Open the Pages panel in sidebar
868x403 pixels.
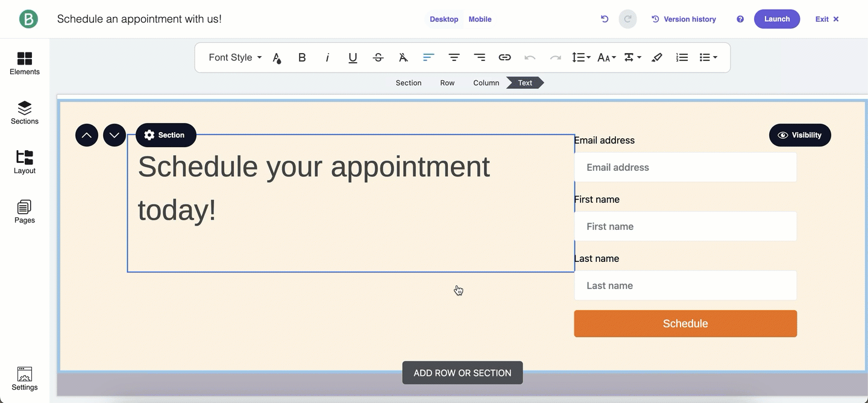[25, 212]
